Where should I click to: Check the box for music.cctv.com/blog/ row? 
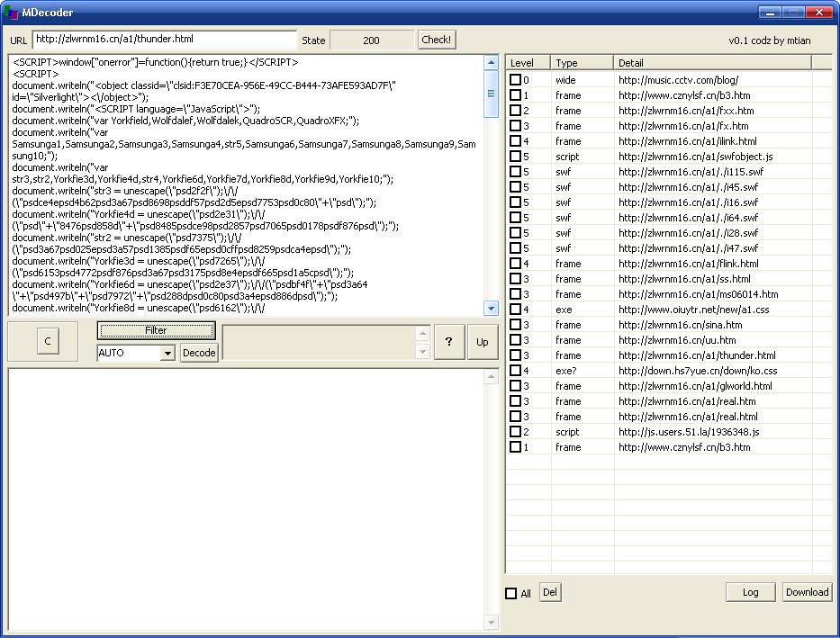[x=515, y=80]
